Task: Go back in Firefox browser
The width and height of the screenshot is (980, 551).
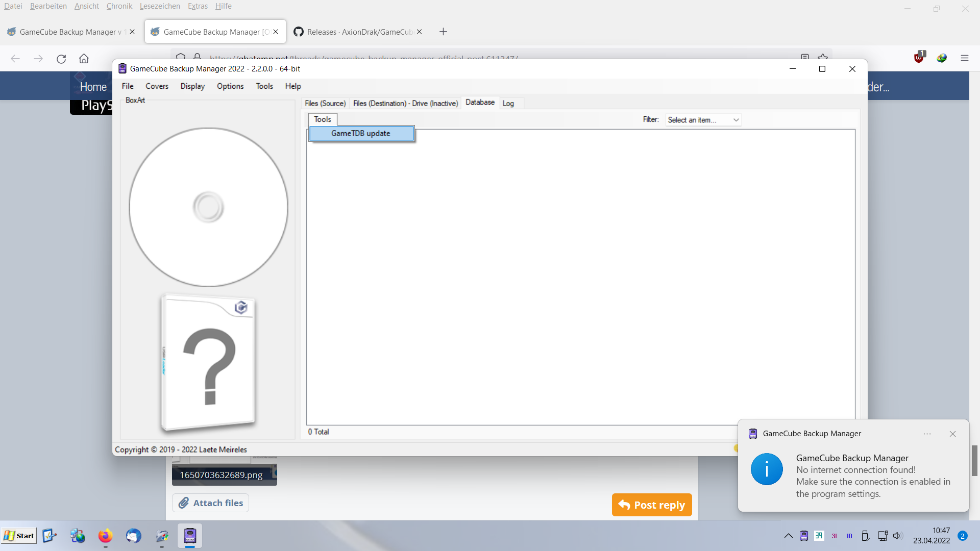Action: 15,59
